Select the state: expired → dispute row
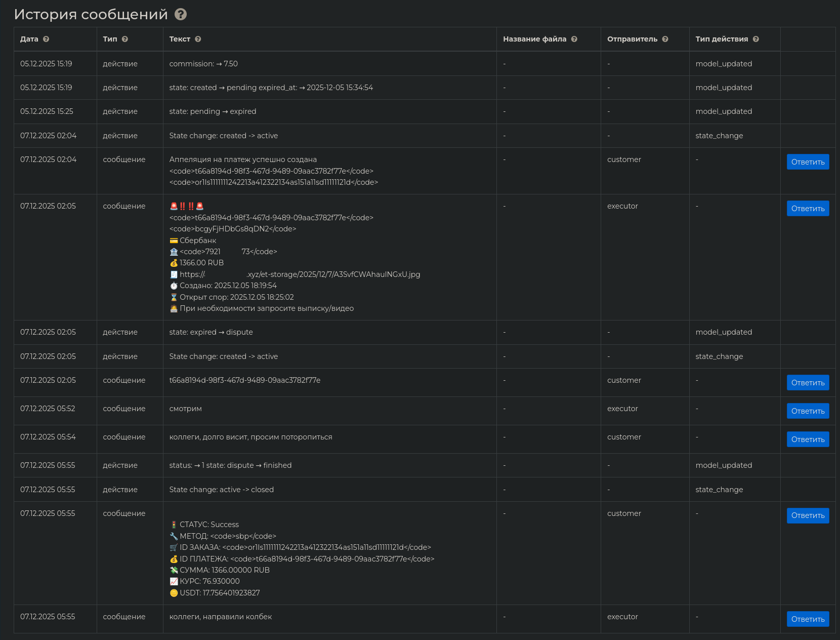 [425, 332]
